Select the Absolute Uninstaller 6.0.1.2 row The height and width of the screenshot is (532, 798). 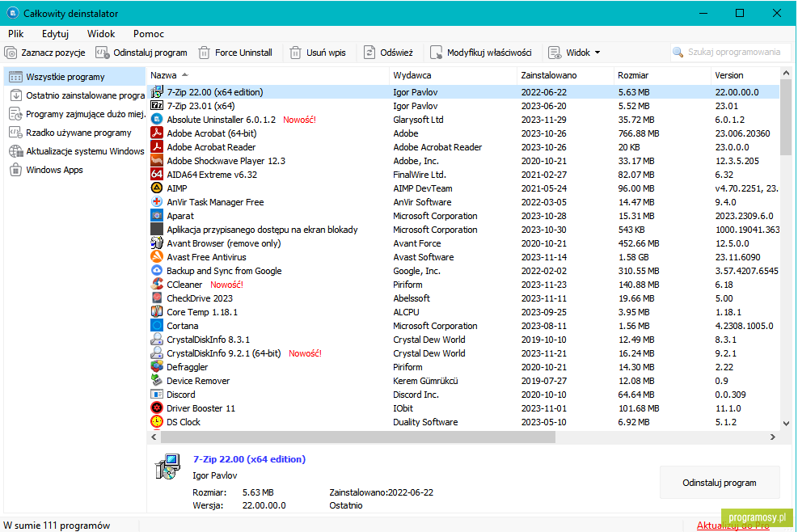point(463,120)
